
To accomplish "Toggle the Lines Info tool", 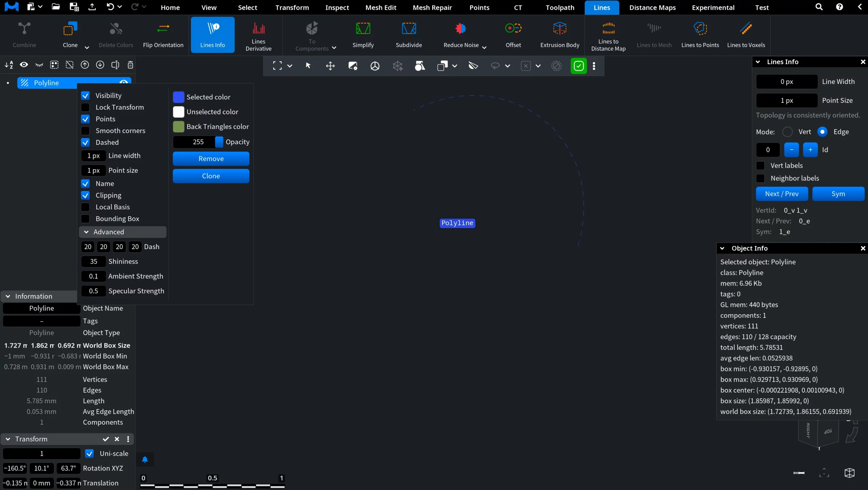I will 213,35.
